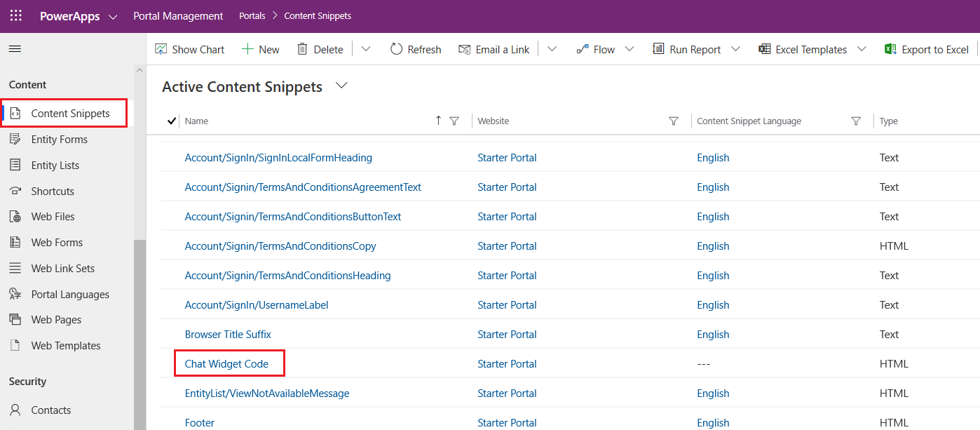Click the Web Link Sets sidebar icon

[15, 269]
